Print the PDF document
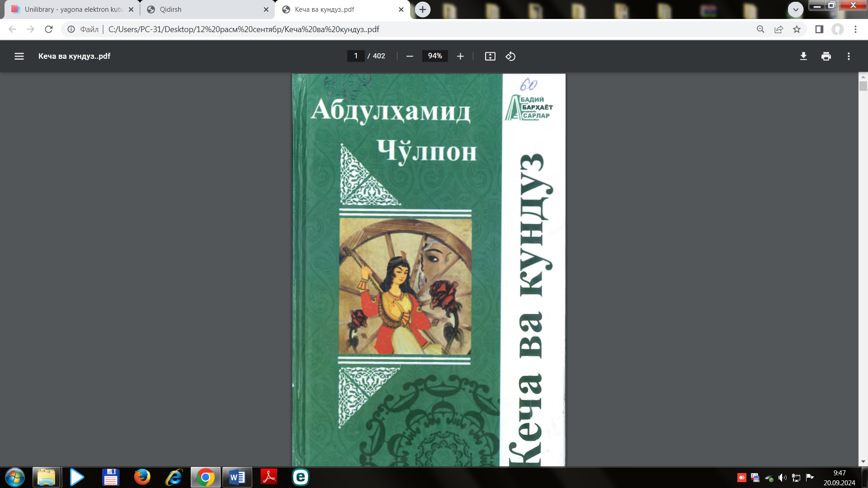This screenshot has height=488, width=868. coord(826,56)
